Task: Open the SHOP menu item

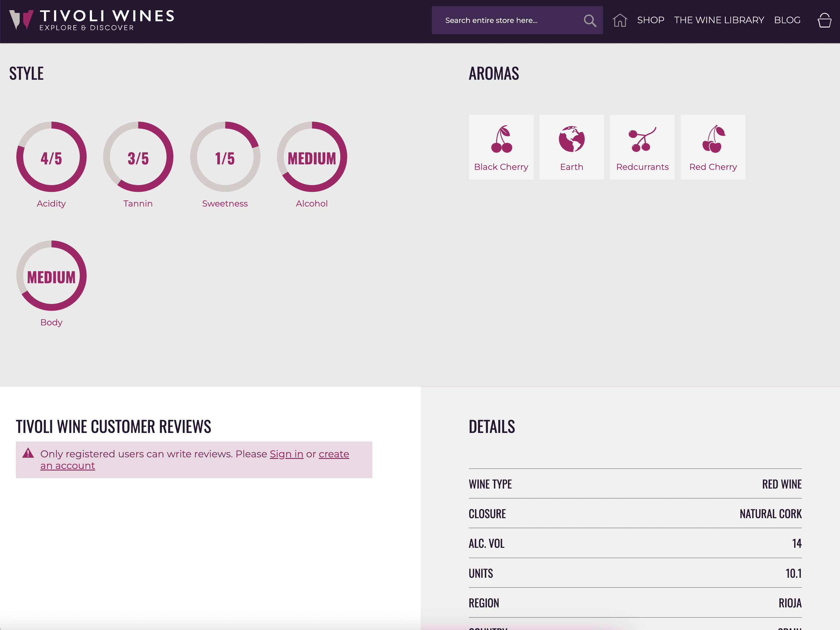Action: (x=651, y=20)
